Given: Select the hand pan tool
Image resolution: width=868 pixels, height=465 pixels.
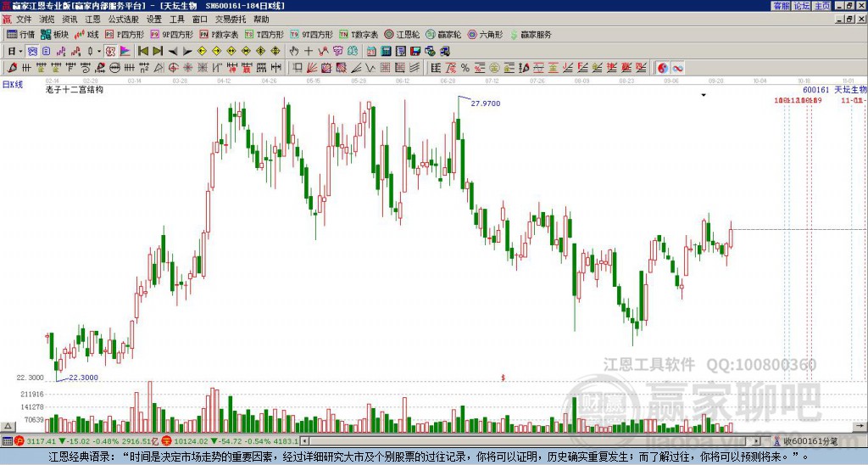Looking at the screenshot, I should click(294, 51).
